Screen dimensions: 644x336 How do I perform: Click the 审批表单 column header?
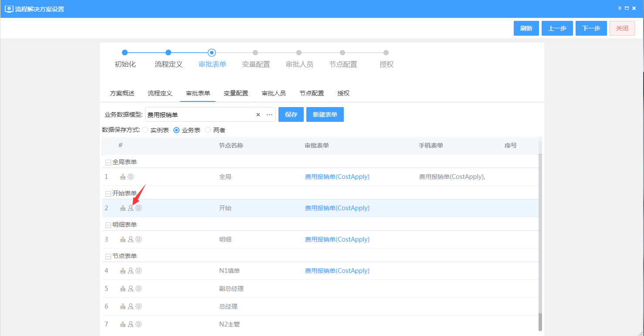(317, 145)
